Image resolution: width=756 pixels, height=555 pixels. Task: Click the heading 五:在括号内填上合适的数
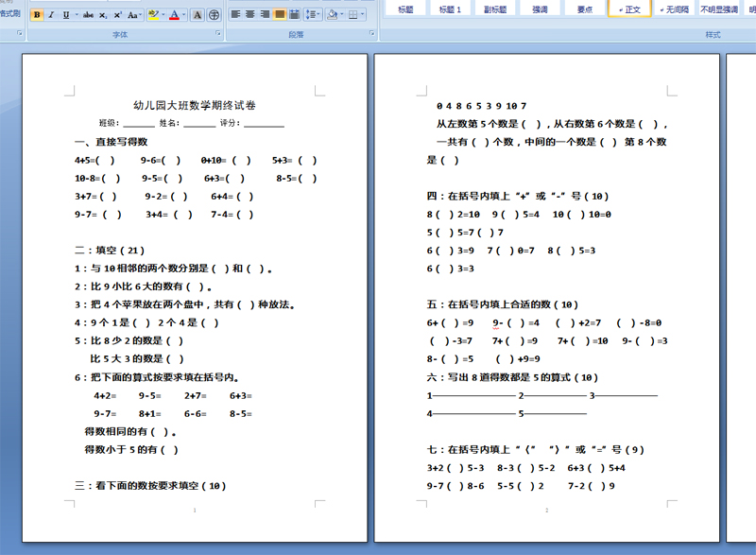[x=502, y=304]
